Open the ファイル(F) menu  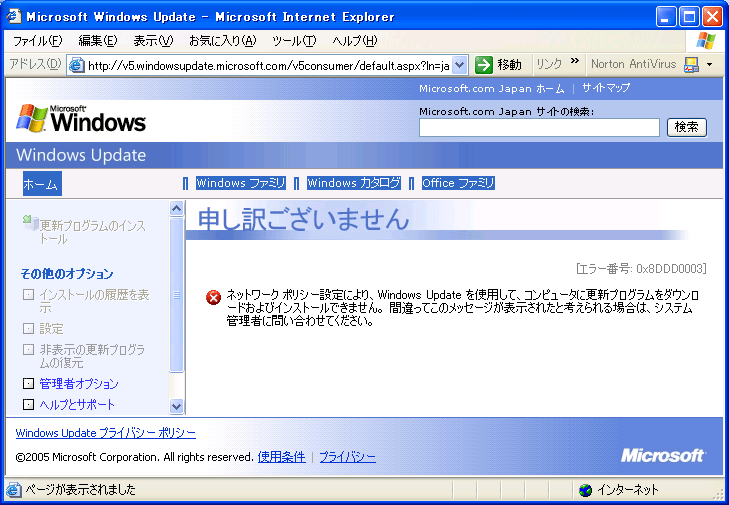(38, 41)
